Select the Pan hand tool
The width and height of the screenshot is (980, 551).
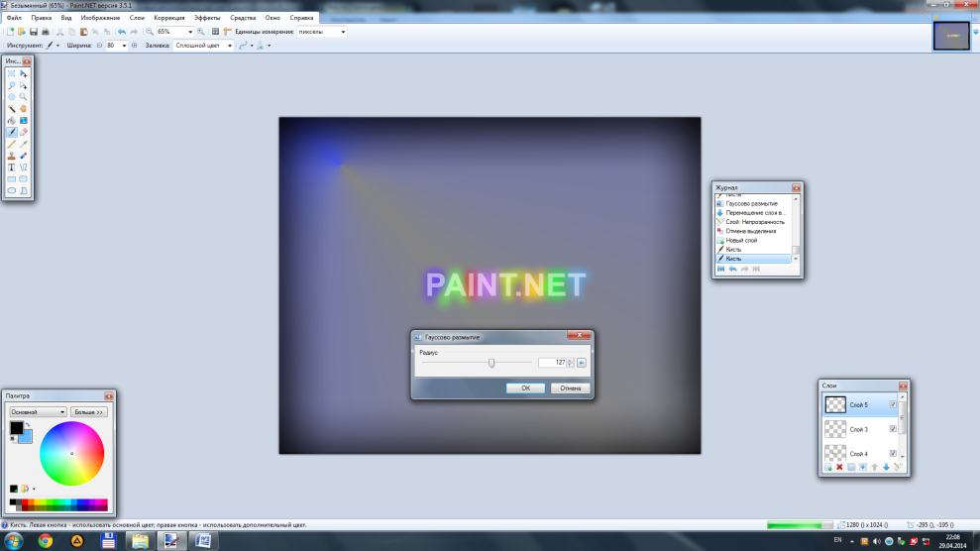click(23, 109)
